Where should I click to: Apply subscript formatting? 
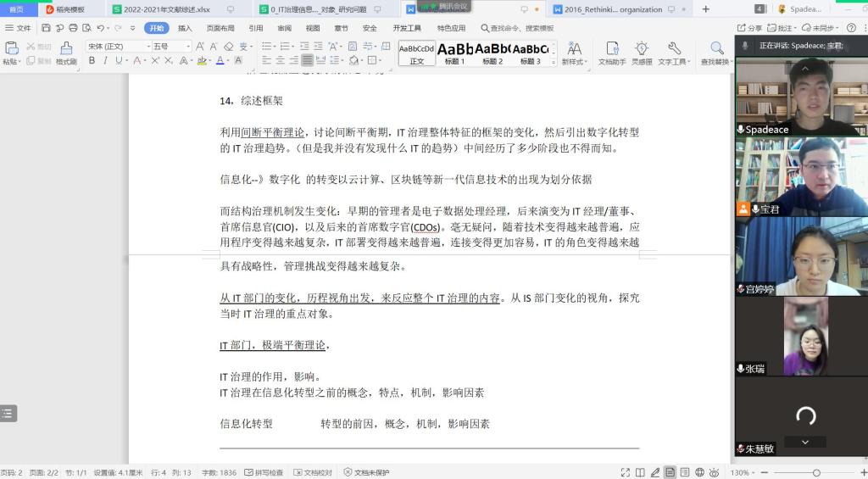click(169, 60)
